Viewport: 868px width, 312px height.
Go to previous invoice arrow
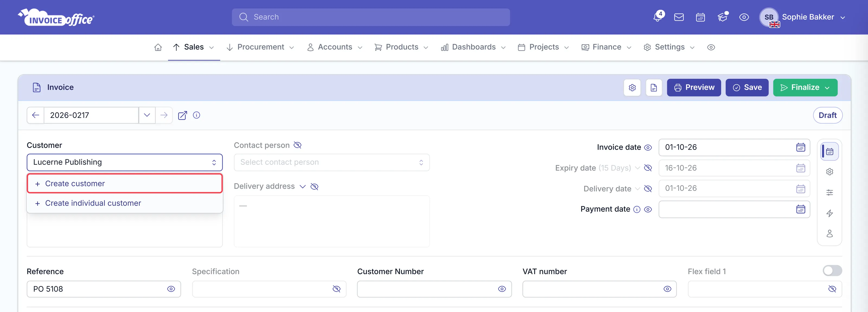35,115
